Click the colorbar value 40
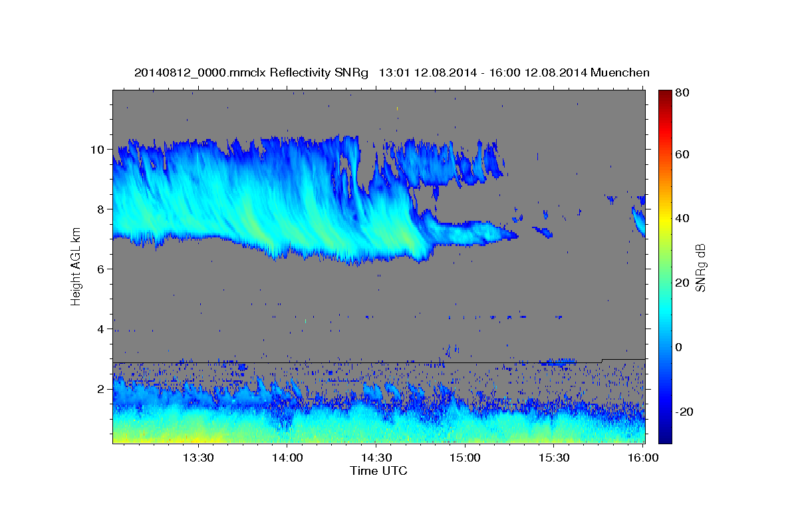The width and height of the screenshot is (798, 532). [682, 218]
